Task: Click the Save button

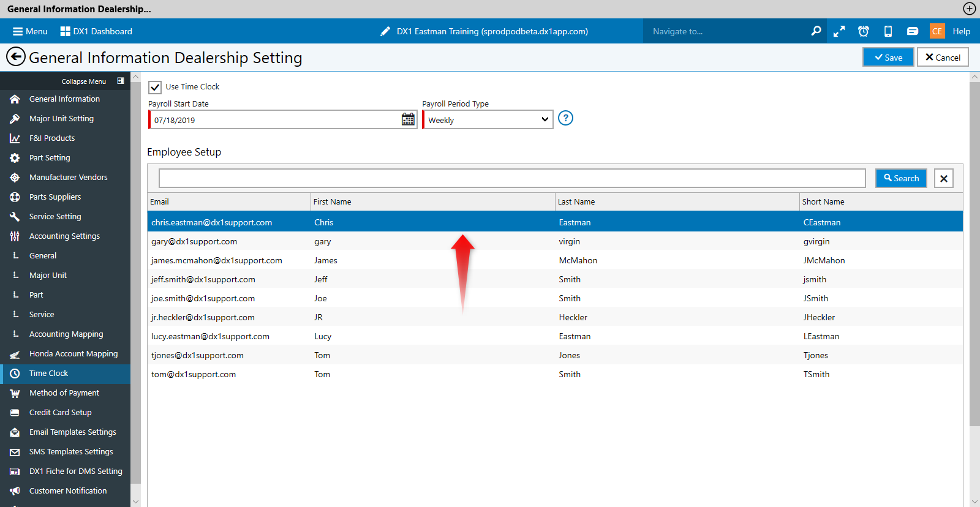Action: click(888, 57)
